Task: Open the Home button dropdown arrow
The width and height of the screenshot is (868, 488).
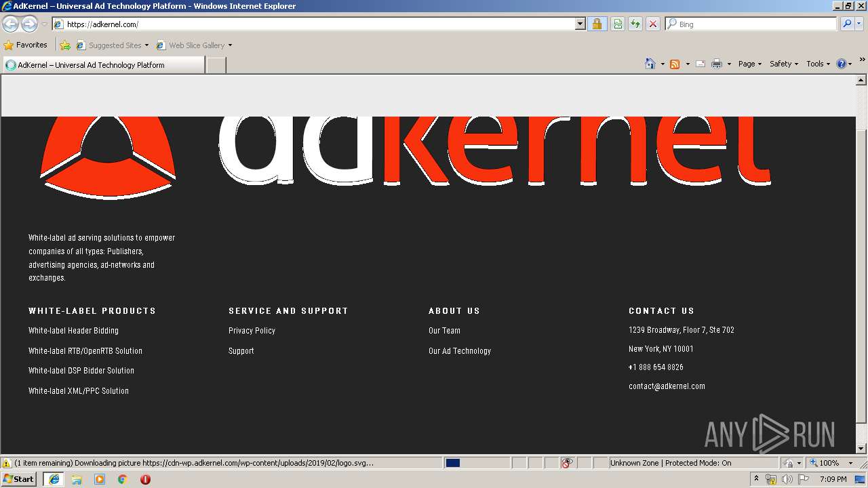Action: (x=663, y=64)
